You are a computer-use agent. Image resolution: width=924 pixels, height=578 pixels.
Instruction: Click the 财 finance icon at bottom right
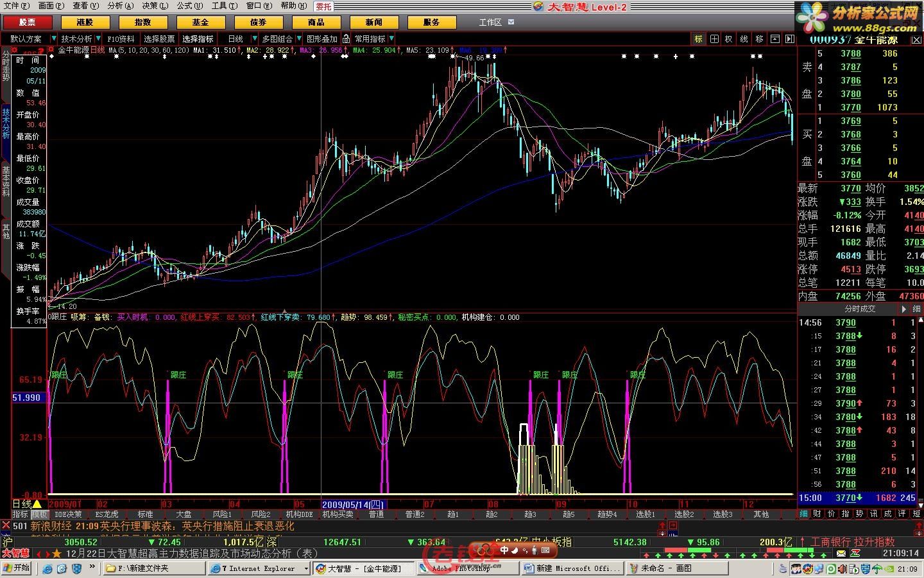click(817, 514)
